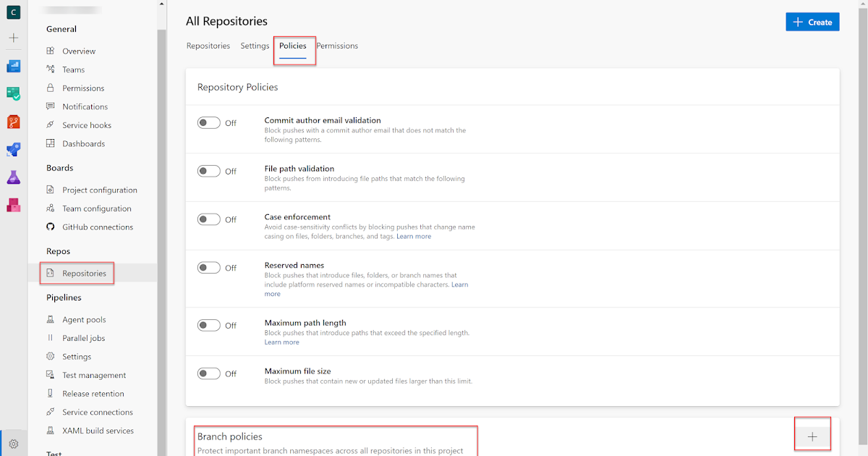
Task: Collapse the Pipelines sidebar section
Action: coord(64,297)
